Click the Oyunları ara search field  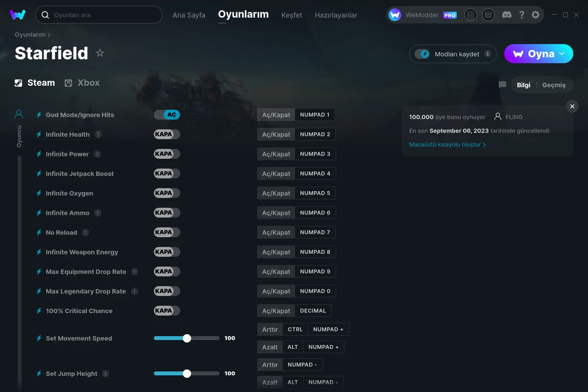(x=99, y=15)
